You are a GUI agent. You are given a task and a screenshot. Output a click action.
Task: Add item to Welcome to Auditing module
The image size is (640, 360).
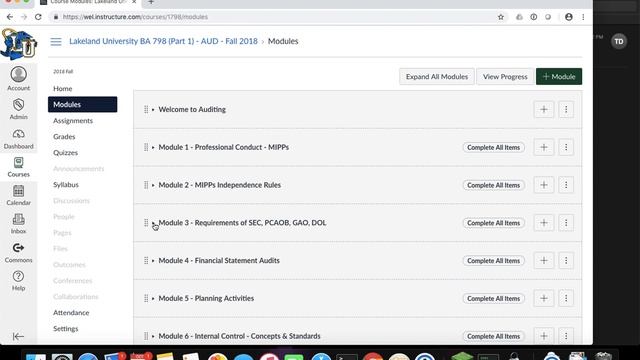pyautogui.click(x=544, y=109)
